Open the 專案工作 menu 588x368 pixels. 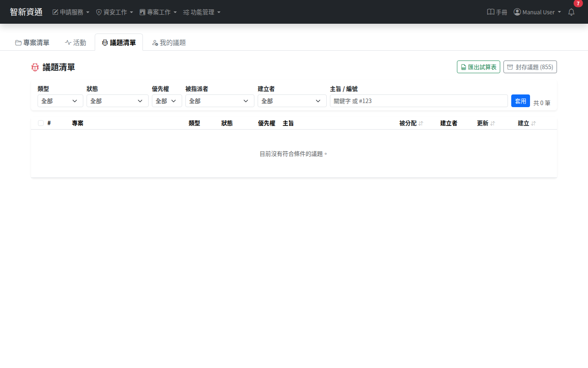click(158, 12)
